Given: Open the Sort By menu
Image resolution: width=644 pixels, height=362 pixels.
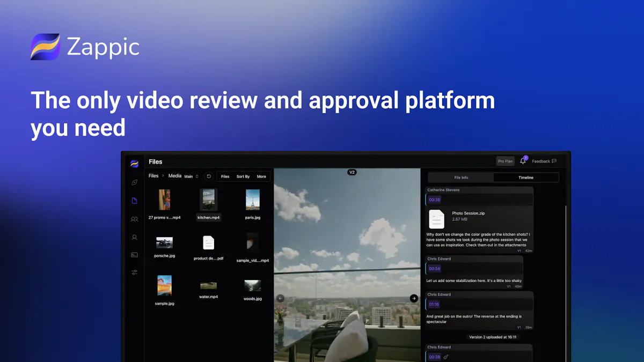Looking at the screenshot, I should [243, 176].
